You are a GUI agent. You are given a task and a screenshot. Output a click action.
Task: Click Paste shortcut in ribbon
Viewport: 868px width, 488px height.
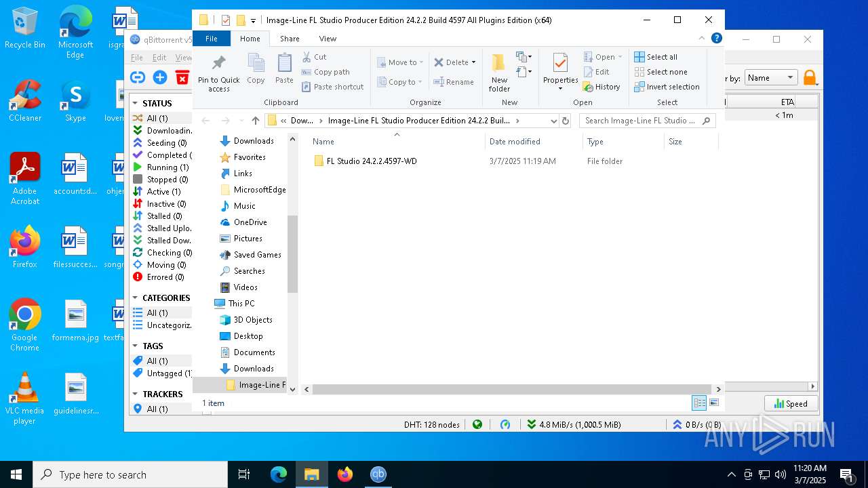pyautogui.click(x=333, y=87)
